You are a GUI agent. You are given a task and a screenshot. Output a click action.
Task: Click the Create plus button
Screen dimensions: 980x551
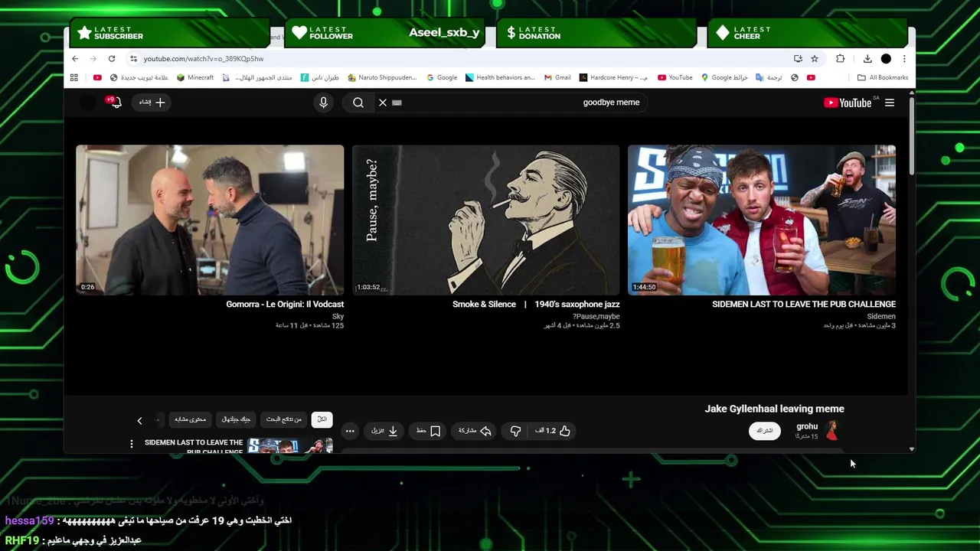[152, 103]
